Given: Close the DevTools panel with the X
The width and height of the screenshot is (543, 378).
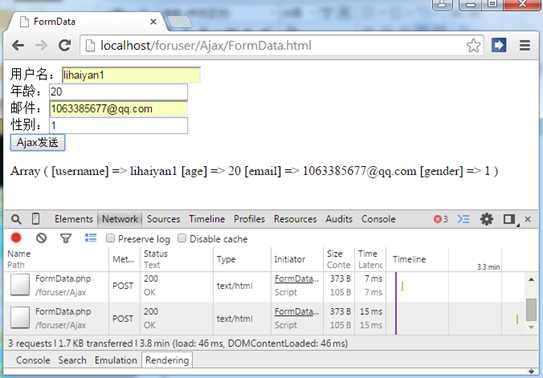Looking at the screenshot, I should tap(528, 219).
